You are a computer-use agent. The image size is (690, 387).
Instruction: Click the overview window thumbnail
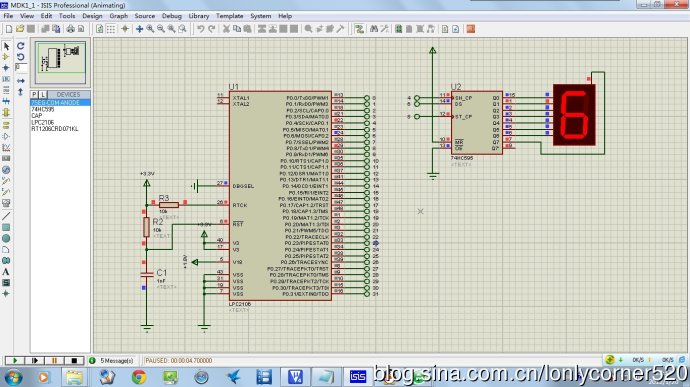click(x=60, y=63)
